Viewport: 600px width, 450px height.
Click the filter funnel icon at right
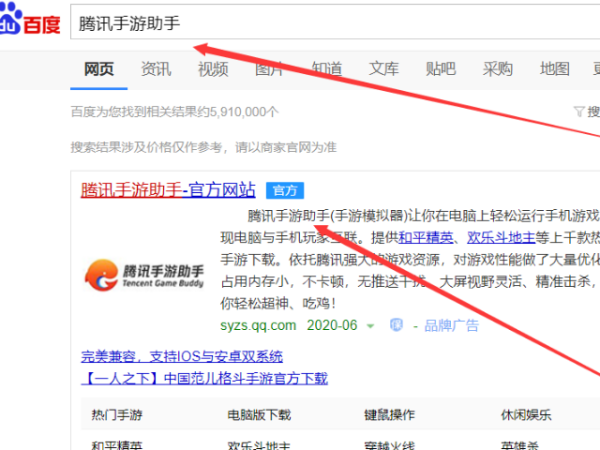(x=579, y=112)
